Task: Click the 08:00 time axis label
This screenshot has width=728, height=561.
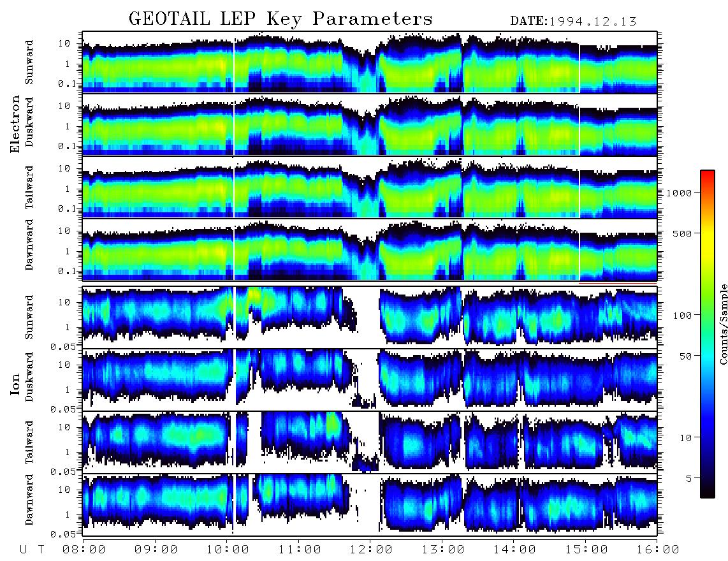Action: pyautogui.click(x=84, y=550)
